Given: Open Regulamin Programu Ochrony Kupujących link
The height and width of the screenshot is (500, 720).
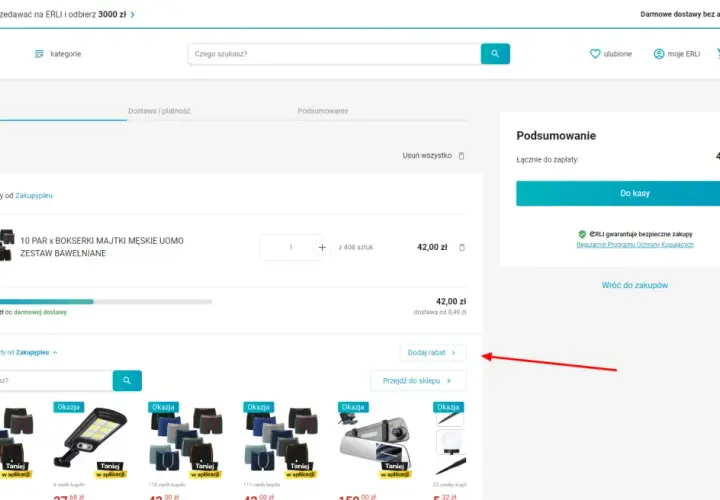Looking at the screenshot, I should [x=635, y=245].
